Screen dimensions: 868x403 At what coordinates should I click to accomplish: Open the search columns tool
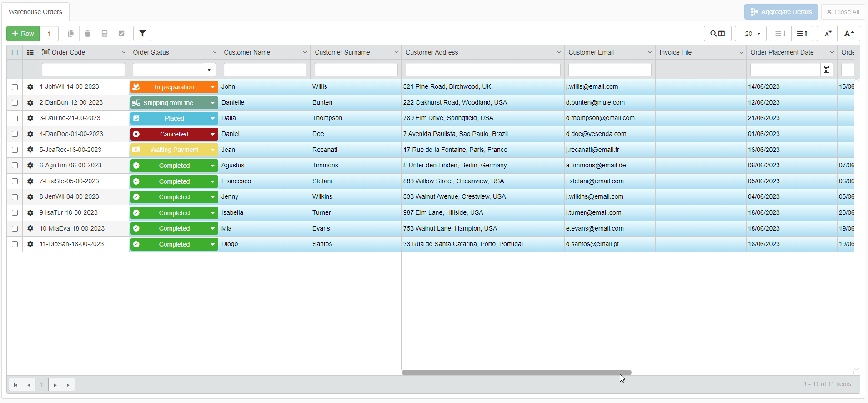(x=717, y=34)
